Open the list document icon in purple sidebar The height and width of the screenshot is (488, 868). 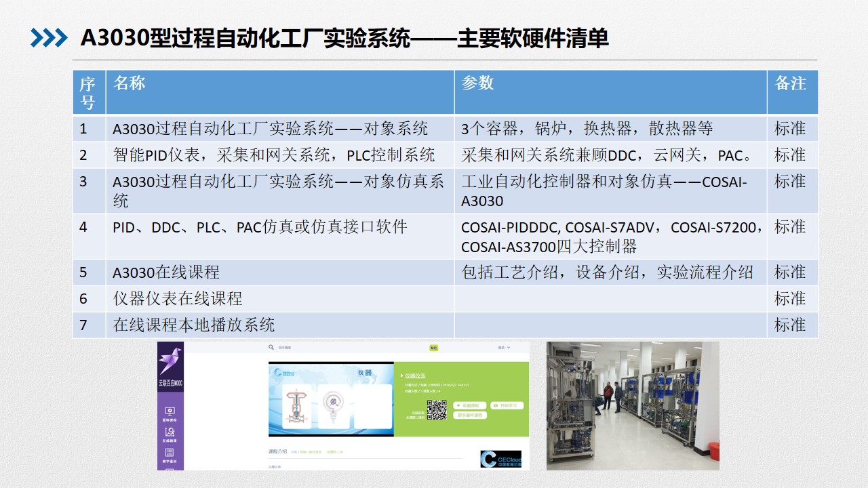click(x=170, y=453)
